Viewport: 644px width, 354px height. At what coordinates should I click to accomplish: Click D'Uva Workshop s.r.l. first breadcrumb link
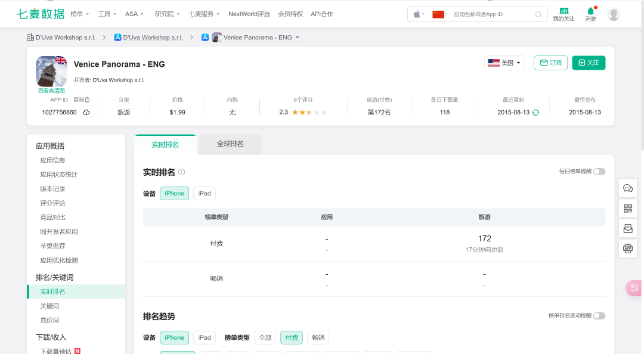click(66, 38)
